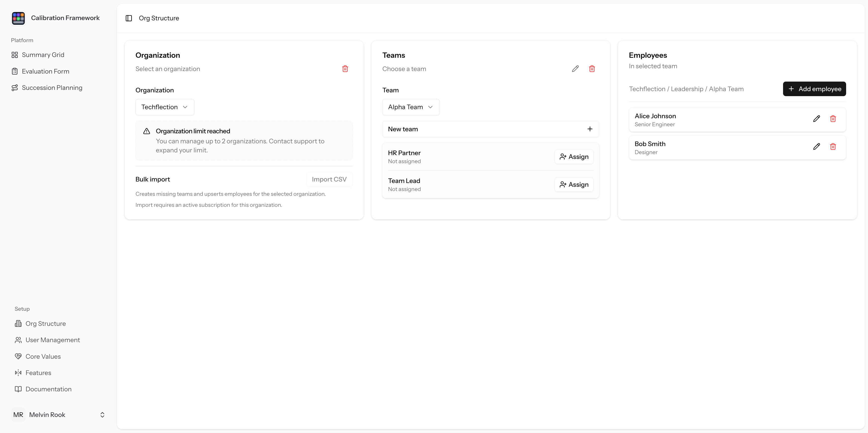Open Evaluation Form page
Screen dimensions: 868x433
pos(45,71)
